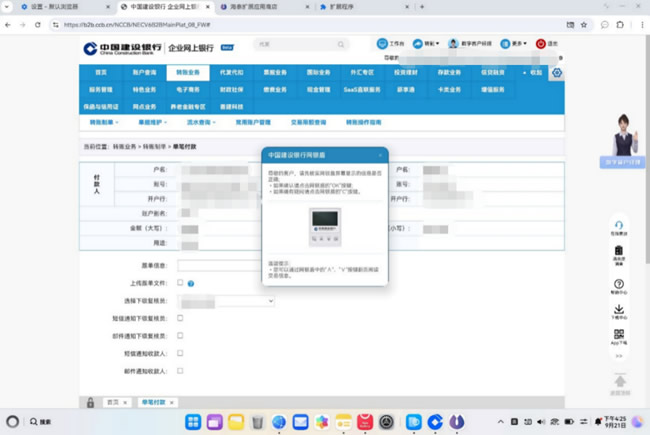Open the 转账操作指南 link
The width and height of the screenshot is (650, 435).
(x=364, y=122)
